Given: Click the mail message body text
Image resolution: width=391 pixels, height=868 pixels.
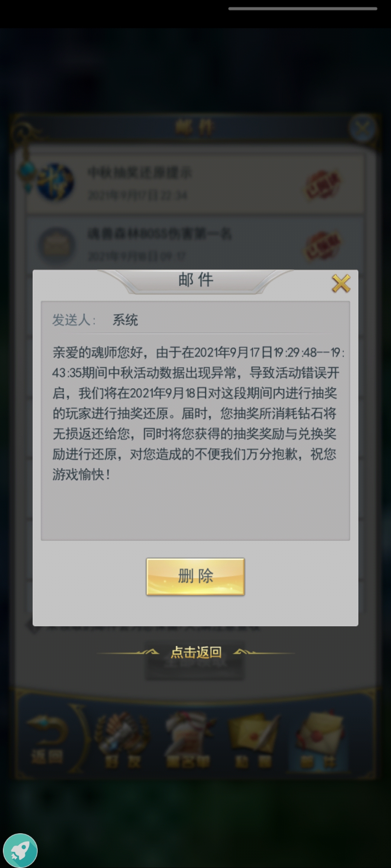Looking at the screenshot, I should coord(197,413).
